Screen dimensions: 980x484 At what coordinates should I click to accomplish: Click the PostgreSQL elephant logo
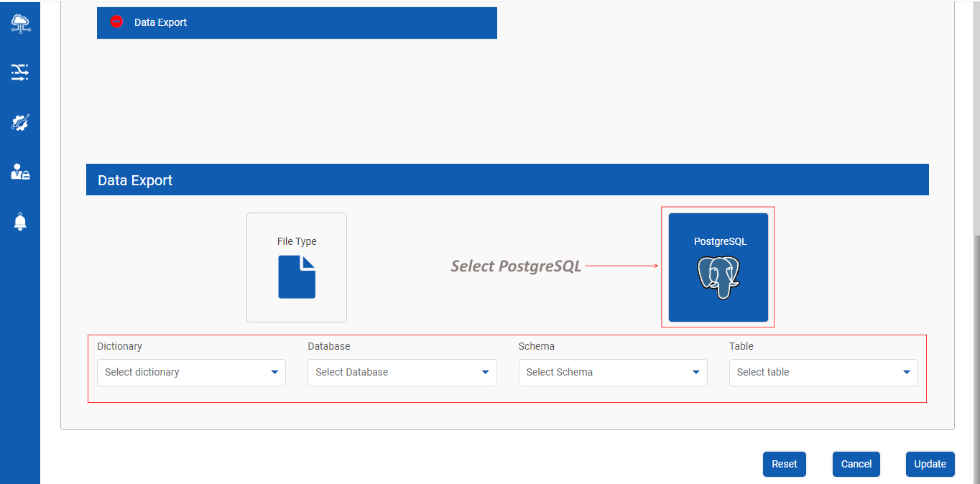718,277
